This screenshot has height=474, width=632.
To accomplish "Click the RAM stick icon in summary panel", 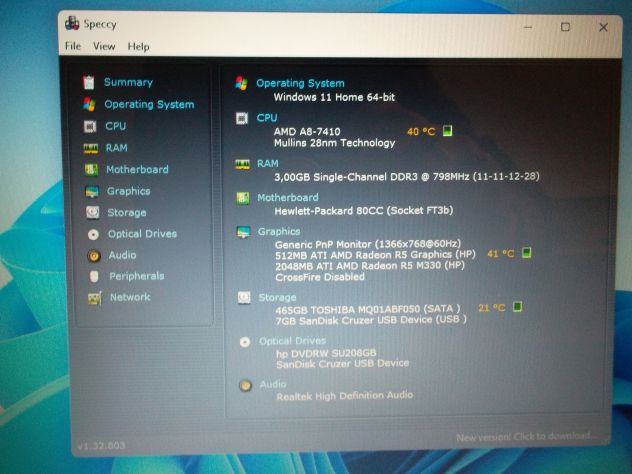I will pos(242,164).
